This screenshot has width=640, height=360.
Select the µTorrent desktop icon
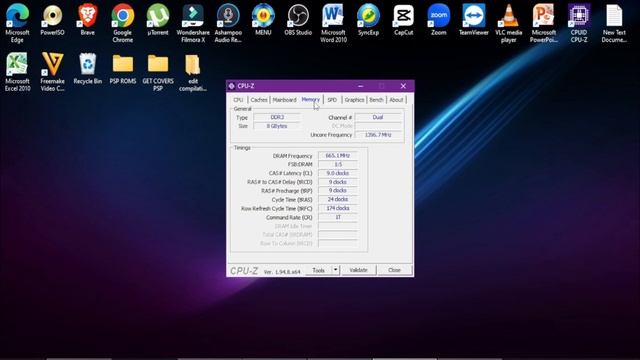click(x=158, y=20)
